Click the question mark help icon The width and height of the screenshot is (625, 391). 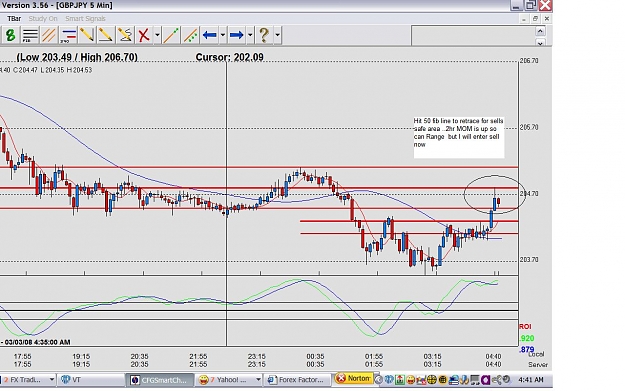click(264, 35)
